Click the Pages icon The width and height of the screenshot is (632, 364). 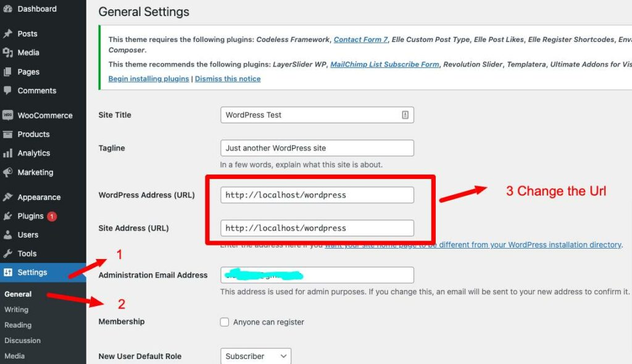click(x=7, y=72)
